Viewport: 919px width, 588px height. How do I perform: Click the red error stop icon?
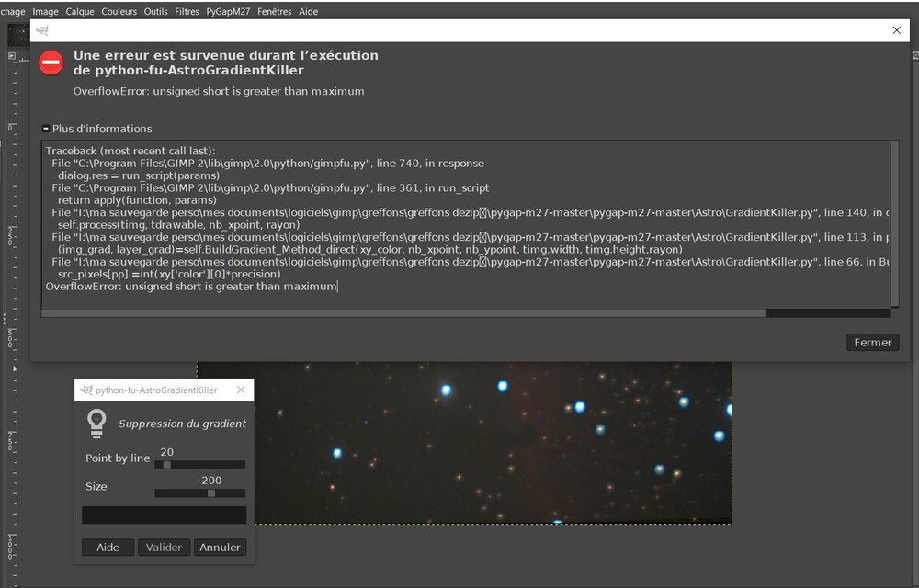pyautogui.click(x=51, y=62)
